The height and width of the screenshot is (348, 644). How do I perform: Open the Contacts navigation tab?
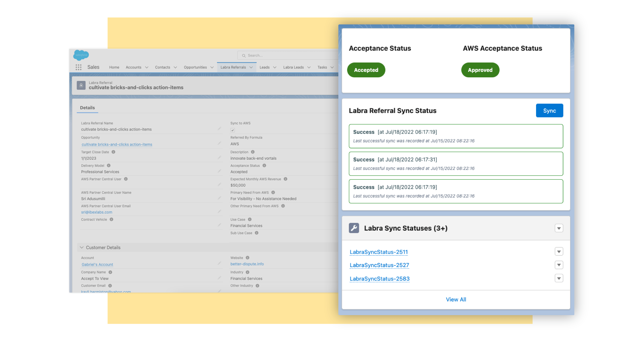[163, 67]
